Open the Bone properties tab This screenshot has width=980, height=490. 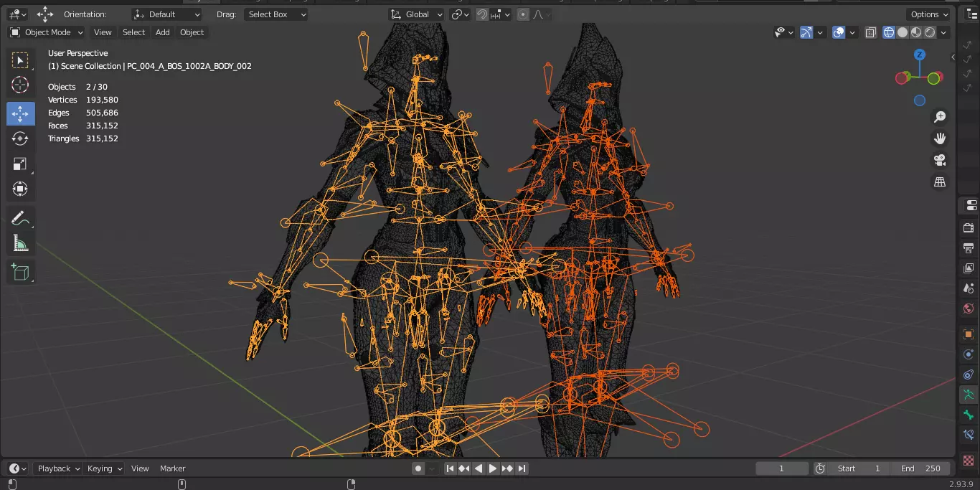pos(969,415)
